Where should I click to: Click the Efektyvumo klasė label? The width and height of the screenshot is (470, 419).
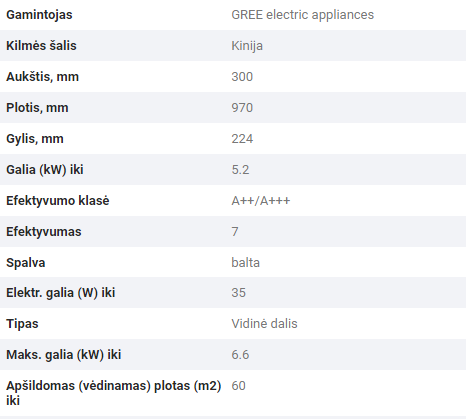[58, 201]
